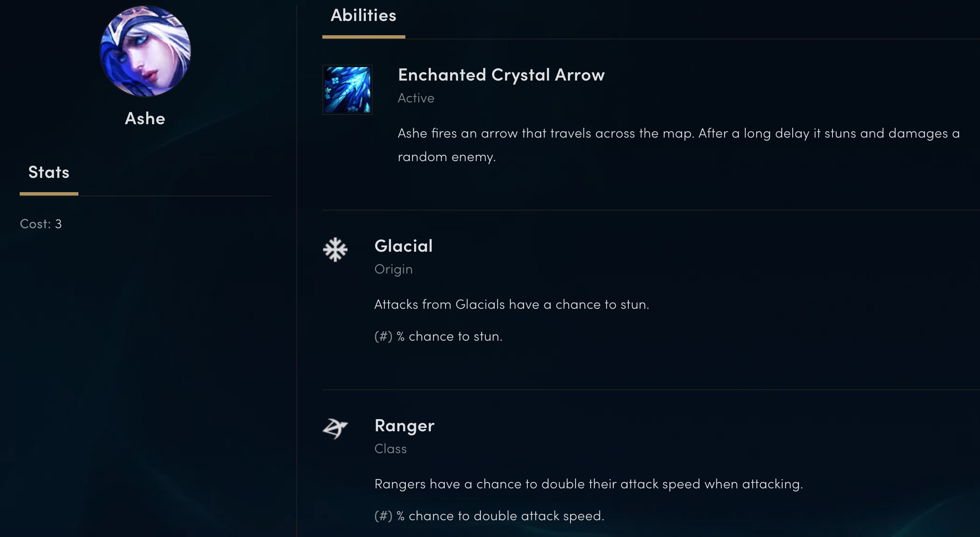980x537 pixels.
Task: Click the Cost: 3 stat line
Action: pyautogui.click(x=41, y=224)
